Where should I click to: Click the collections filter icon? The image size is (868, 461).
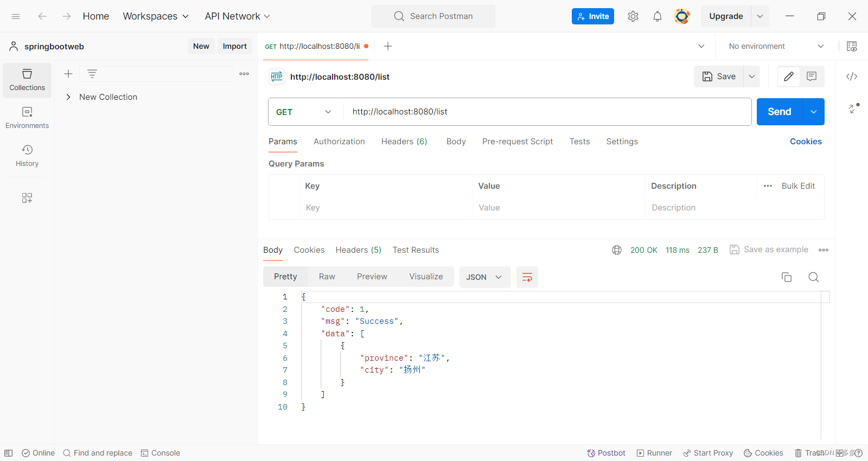pyautogui.click(x=92, y=74)
